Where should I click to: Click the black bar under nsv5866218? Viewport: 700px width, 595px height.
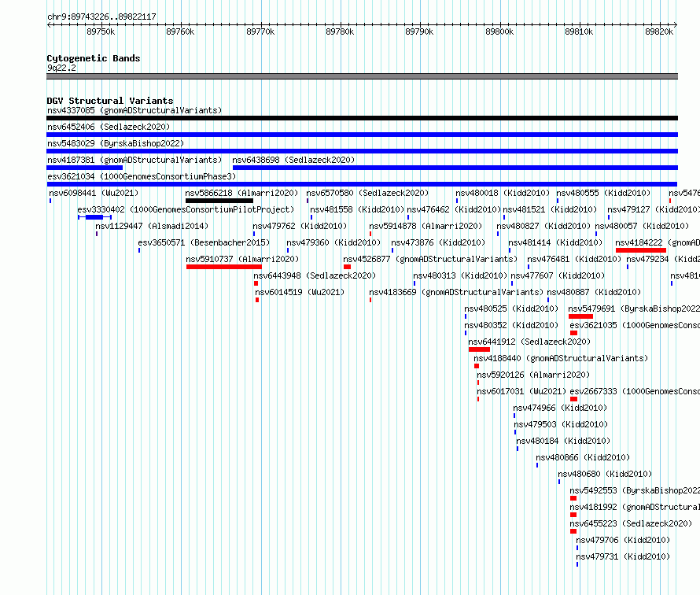coord(219,201)
